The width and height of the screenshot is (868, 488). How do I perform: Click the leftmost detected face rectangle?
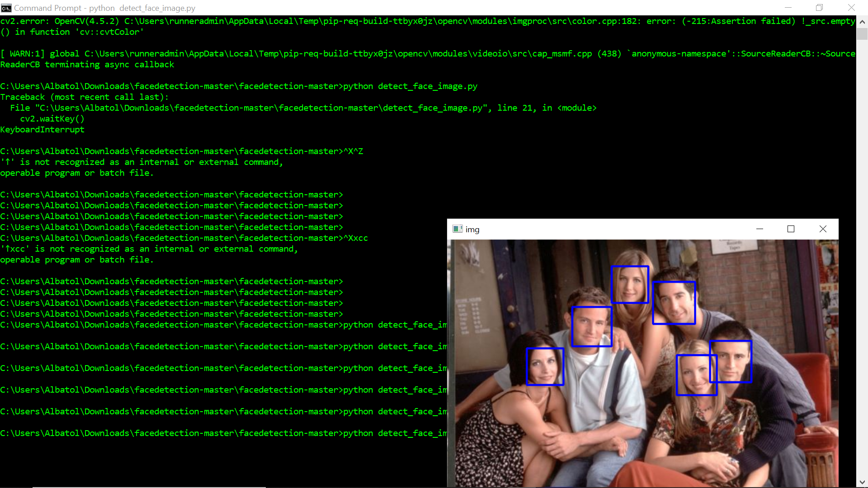click(x=545, y=367)
